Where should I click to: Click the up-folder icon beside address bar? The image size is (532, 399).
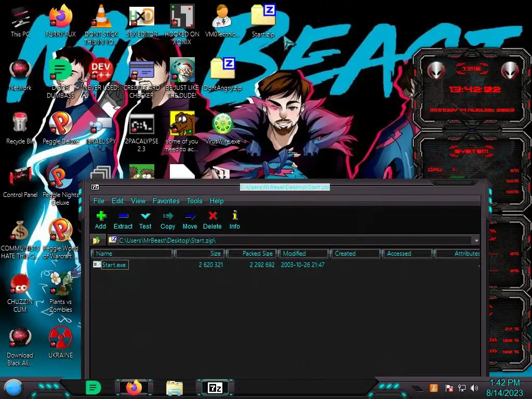(x=97, y=241)
